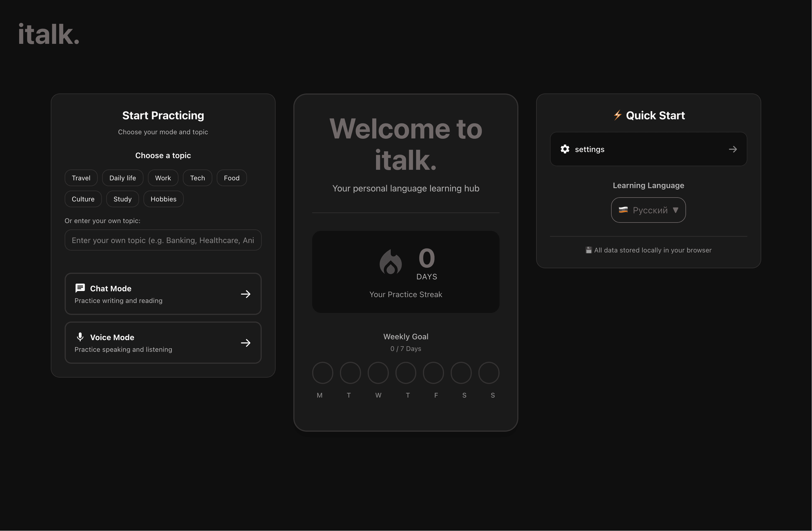Pick the Tech topic chip
Image resolution: width=812 pixels, height=531 pixels.
click(x=198, y=178)
